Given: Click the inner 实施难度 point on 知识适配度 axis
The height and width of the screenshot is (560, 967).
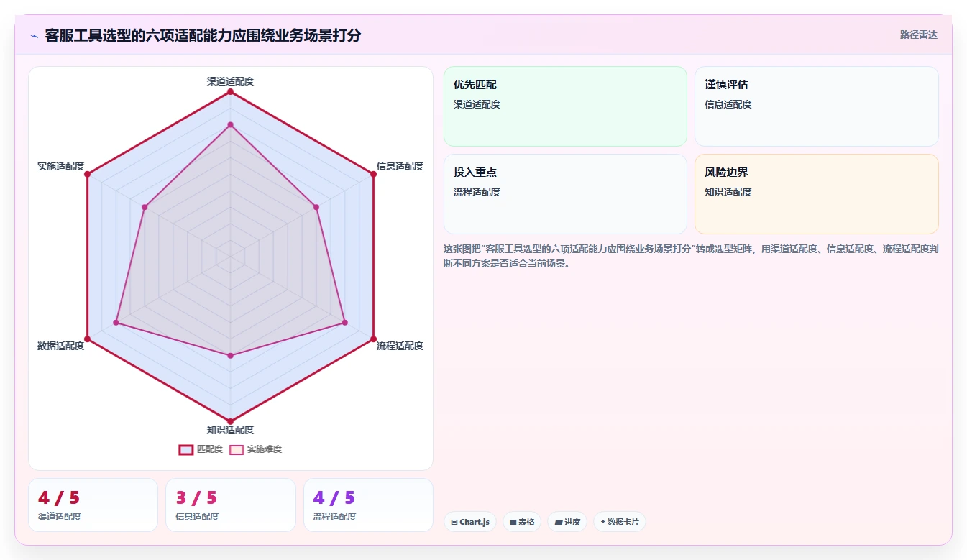Looking at the screenshot, I should click(230, 355).
